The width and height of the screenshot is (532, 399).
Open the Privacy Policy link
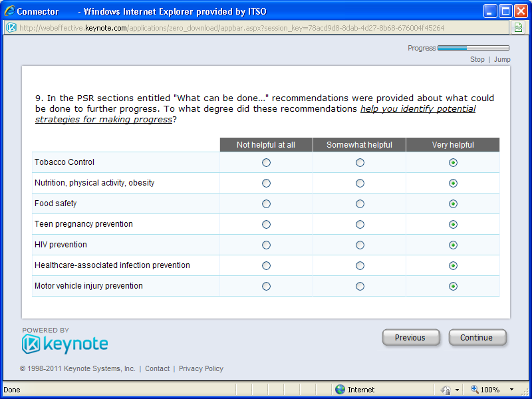(201, 368)
